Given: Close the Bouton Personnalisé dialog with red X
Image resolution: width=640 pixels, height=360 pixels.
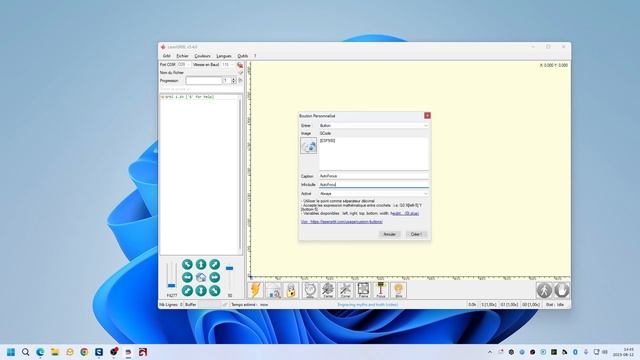Looking at the screenshot, I should pos(427,116).
